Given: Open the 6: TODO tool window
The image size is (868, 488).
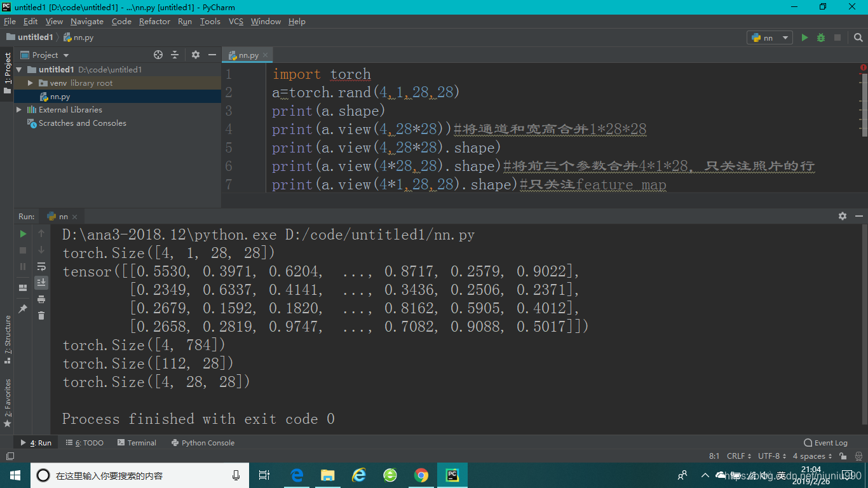Looking at the screenshot, I should pos(85,443).
